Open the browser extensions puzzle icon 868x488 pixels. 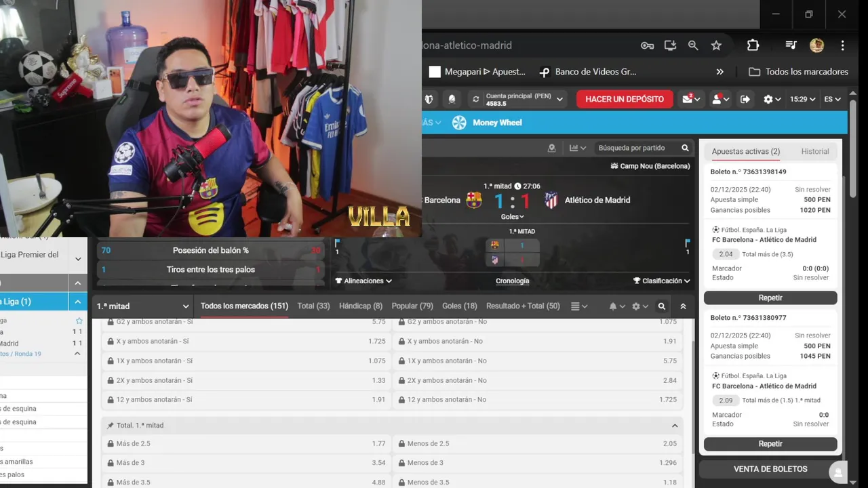pyautogui.click(x=753, y=45)
